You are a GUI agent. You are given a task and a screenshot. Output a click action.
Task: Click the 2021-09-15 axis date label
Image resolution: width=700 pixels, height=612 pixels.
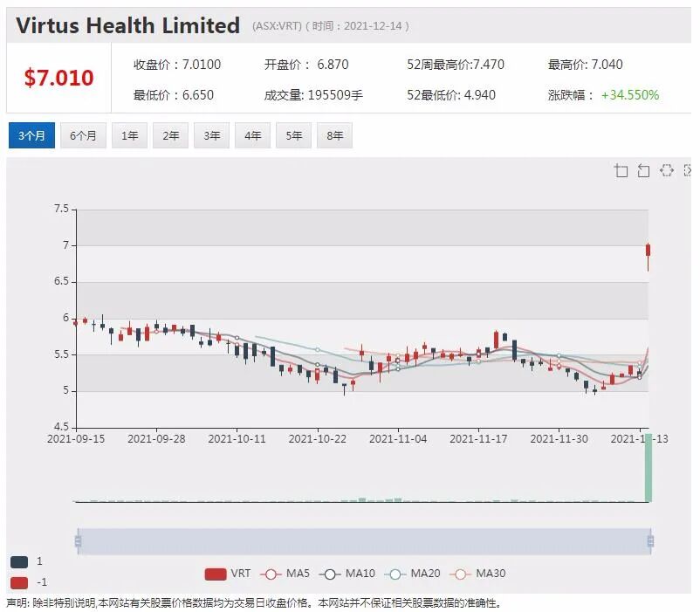point(76,439)
